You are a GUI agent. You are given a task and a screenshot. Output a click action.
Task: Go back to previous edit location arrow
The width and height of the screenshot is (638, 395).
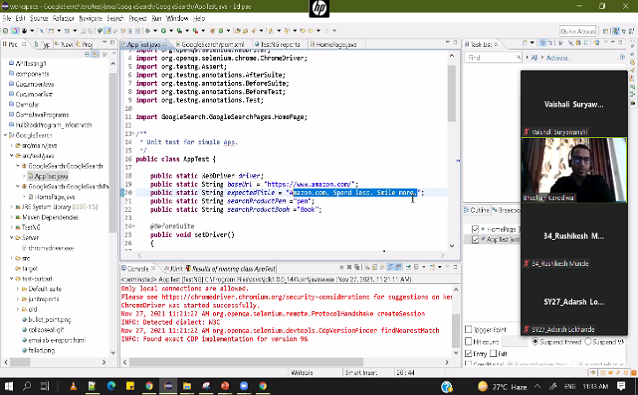pos(302,31)
